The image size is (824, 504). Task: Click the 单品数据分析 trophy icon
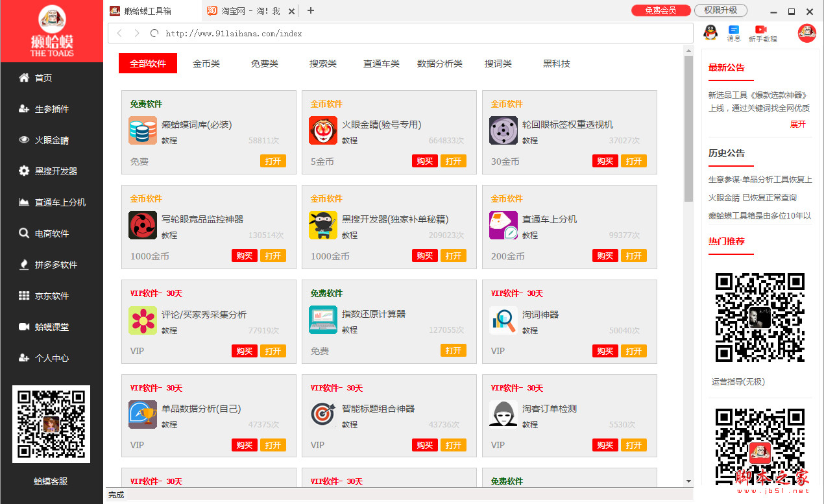pos(143,414)
